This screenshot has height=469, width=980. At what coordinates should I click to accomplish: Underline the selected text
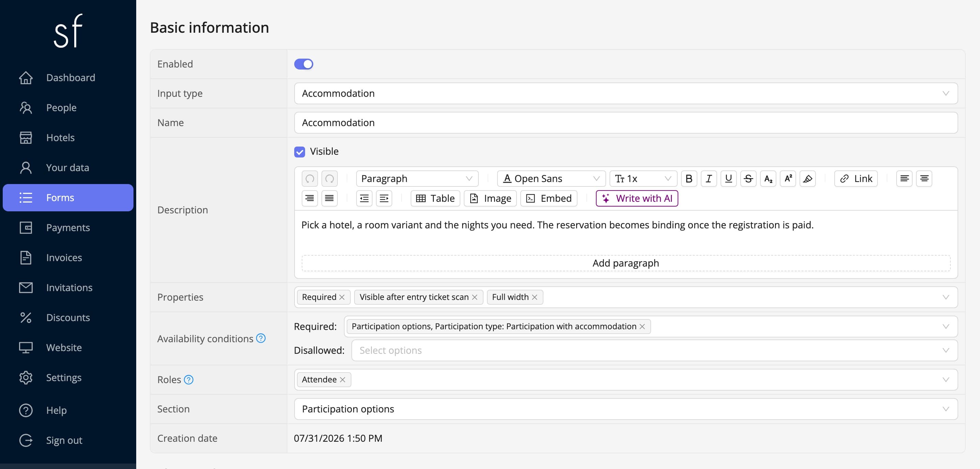pos(728,179)
